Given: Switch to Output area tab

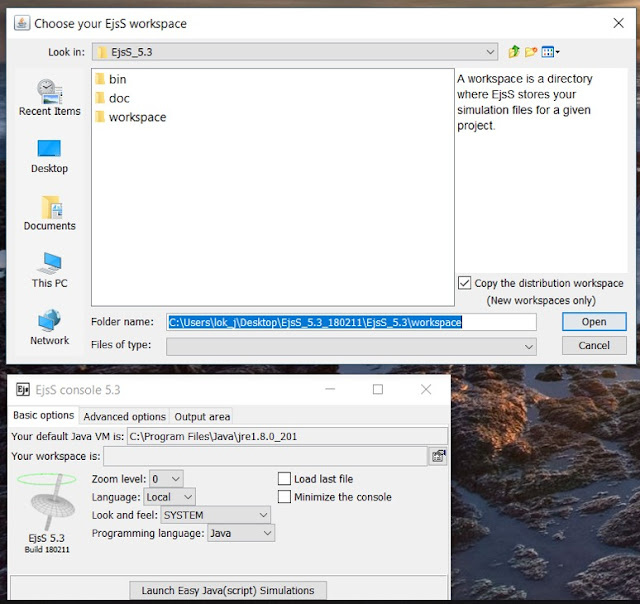Looking at the screenshot, I should (x=202, y=417).
